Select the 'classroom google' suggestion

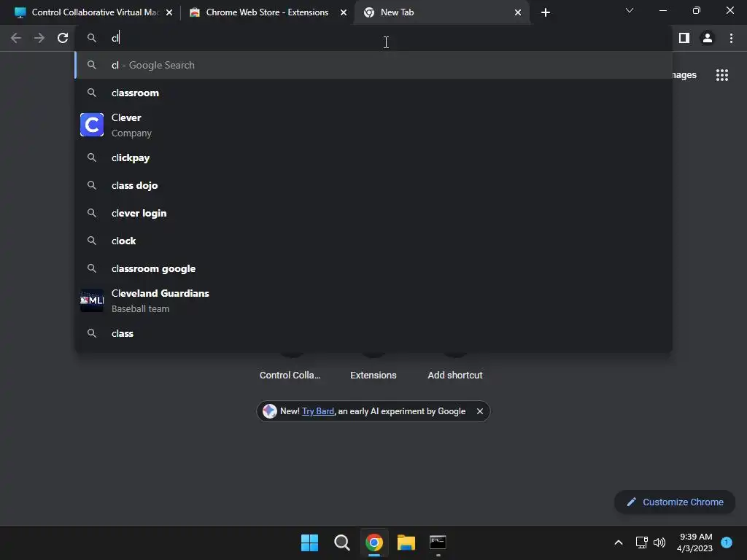pyautogui.click(x=373, y=268)
